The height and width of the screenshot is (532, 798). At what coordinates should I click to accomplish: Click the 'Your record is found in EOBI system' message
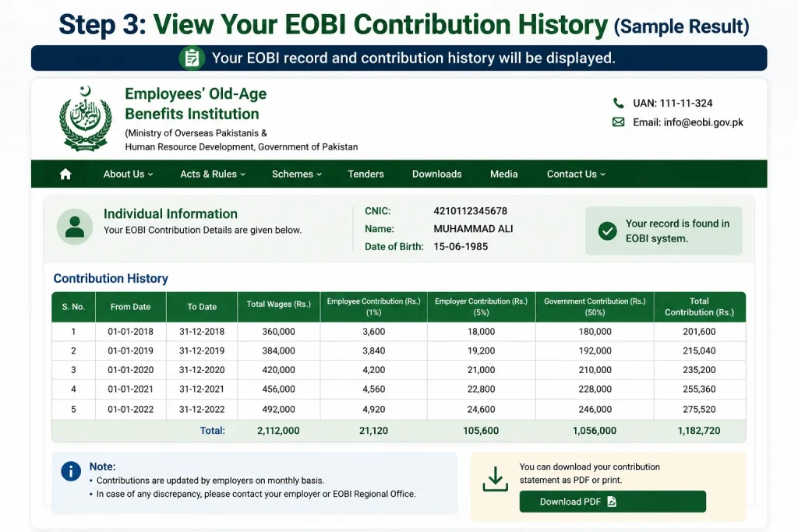(x=677, y=231)
